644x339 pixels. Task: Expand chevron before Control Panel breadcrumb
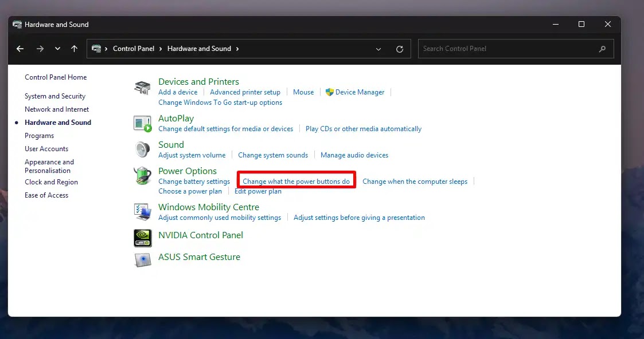click(106, 49)
